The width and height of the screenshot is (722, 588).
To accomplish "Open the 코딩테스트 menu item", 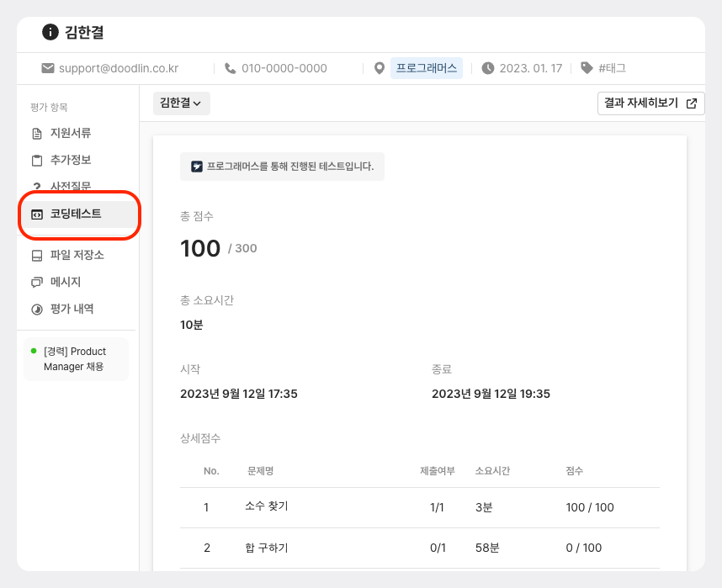I will pos(76,215).
